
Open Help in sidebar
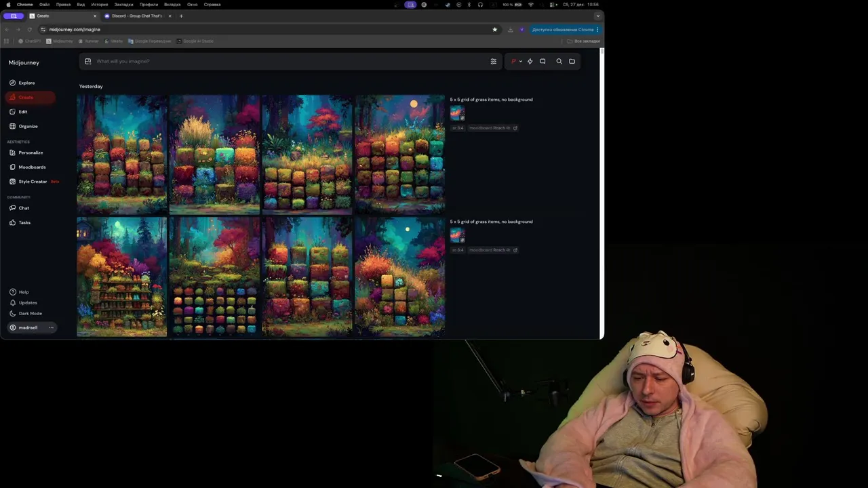[x=20, y=292]
